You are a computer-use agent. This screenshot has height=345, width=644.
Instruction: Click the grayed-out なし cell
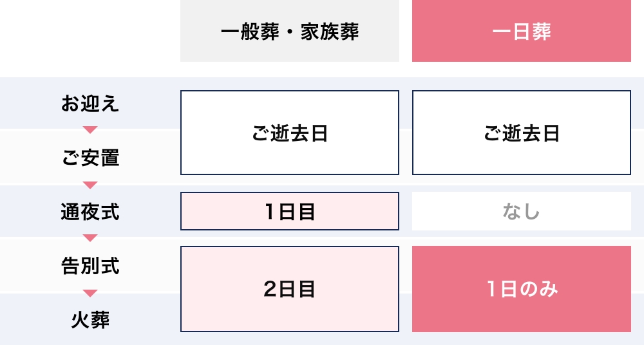(x=522, y=211)
